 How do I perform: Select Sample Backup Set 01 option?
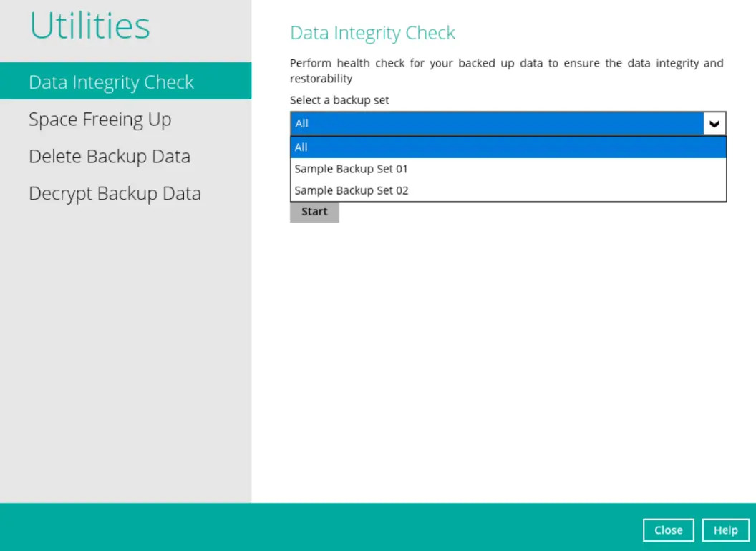click(x=352, y=170)
